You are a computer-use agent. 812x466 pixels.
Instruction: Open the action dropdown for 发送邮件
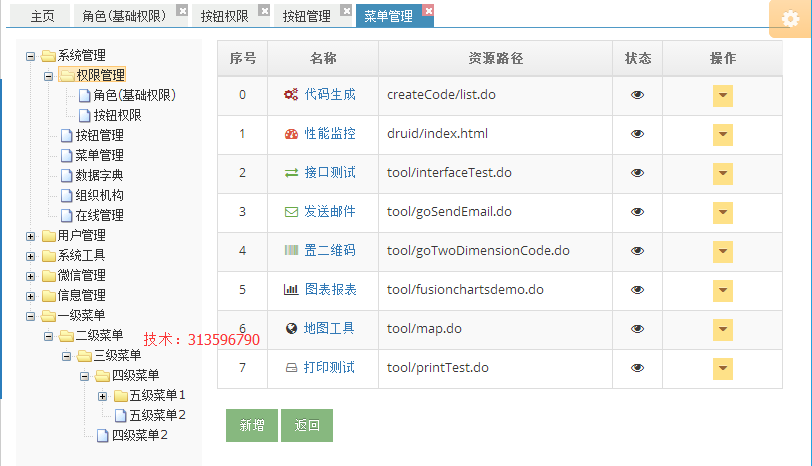click(x=723, y=213)
